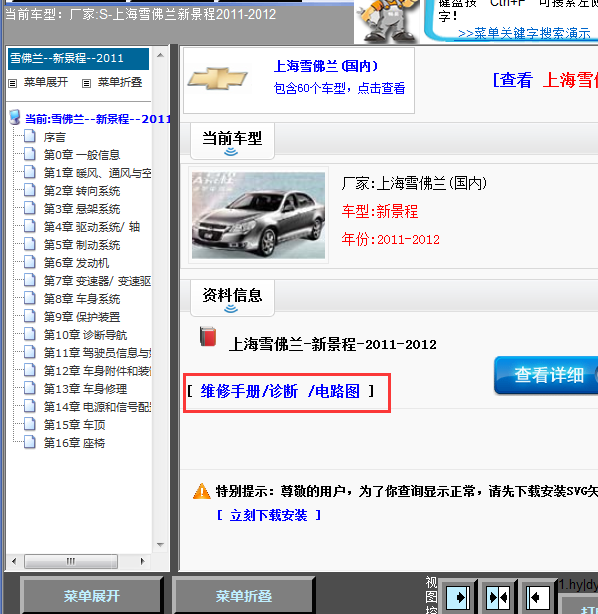Viewport: 598px width, 614px height.
Task: Open 第4章 驱动系统/轴 chapter
Action: (x=92, y=227)
